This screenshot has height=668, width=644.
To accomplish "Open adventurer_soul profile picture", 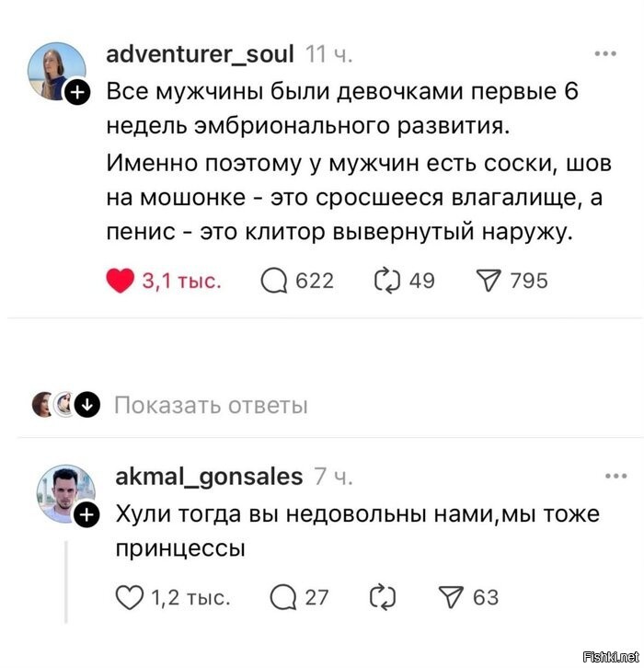I will 56,71.
